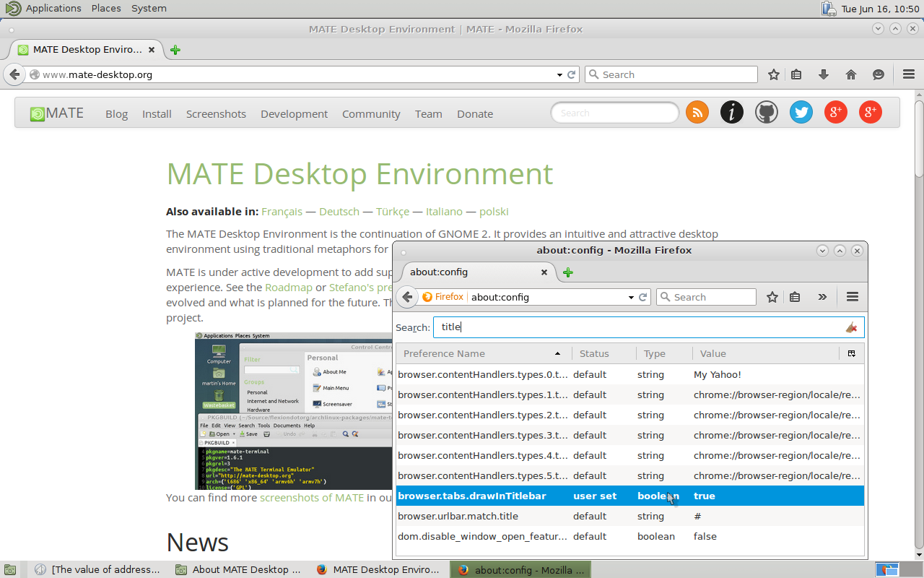Open URL history dropdown in main address bar
Viewport: 924px width, 578px height.
(559, 74)
